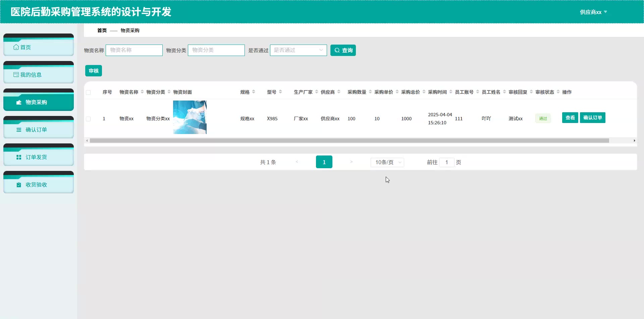This screenshot has width=644, height=319.
Task: Click the 物资名称 search input field
Action: (x=134, y=50)
